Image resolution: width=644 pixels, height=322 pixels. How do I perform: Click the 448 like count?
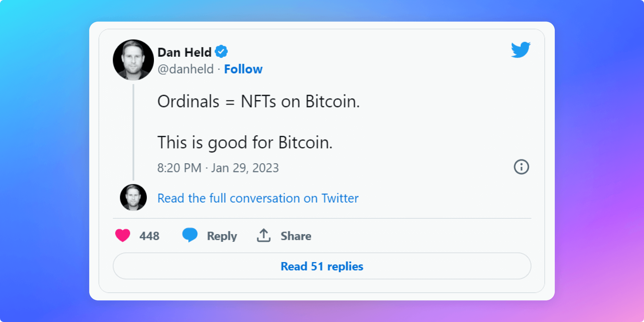click(x=149, y=235)
